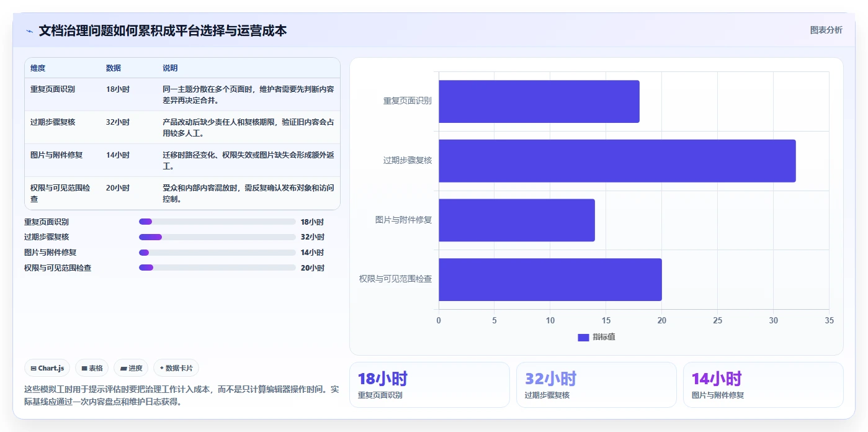The height and width of the screenshot is (432, 868).
Task: Select the 权限与可见范围检查 cell in the table
Action: (x=61, y=193)
